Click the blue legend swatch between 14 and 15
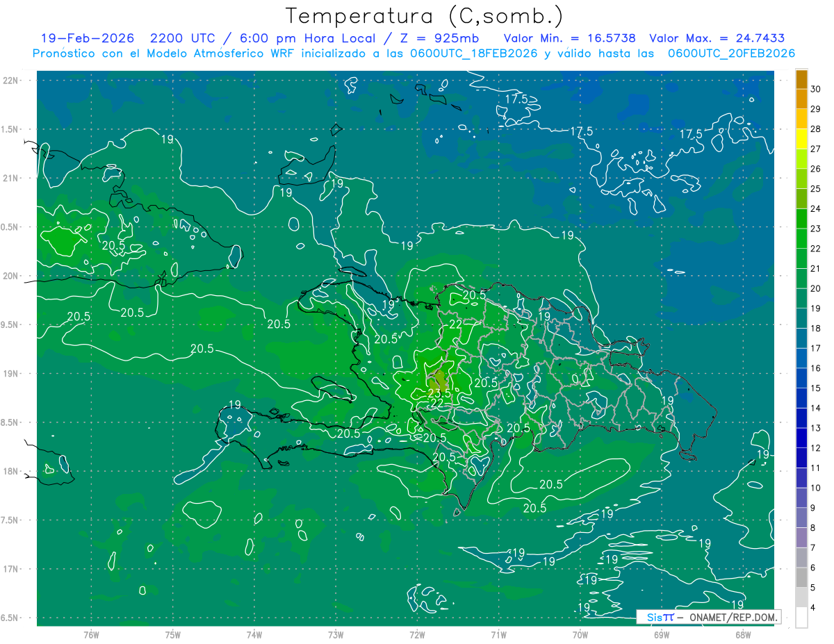The height and width of the screenshot is (644, 834). (x=801, y=398)
